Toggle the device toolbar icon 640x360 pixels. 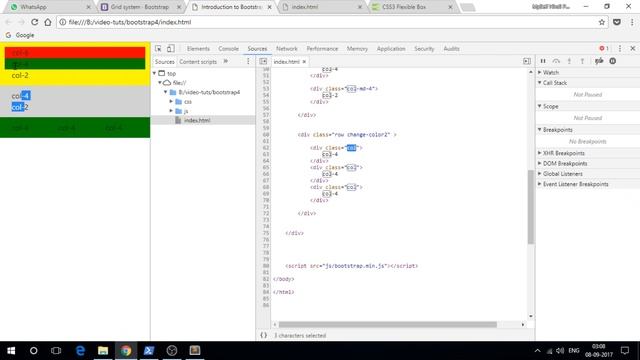pos(171,49)
